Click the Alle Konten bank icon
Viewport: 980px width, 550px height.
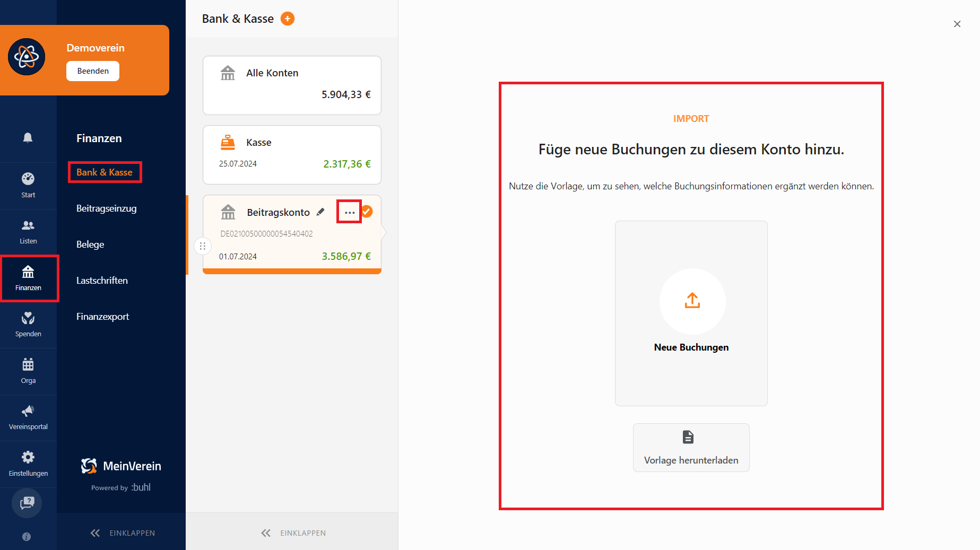pyautogui.click(x=228, y=73)
